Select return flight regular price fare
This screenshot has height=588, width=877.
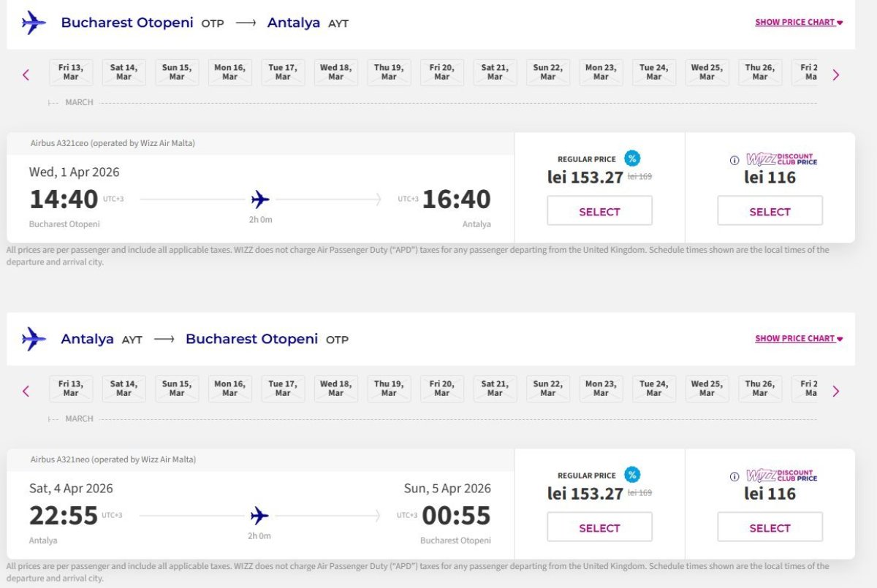[x=599, y=528]
